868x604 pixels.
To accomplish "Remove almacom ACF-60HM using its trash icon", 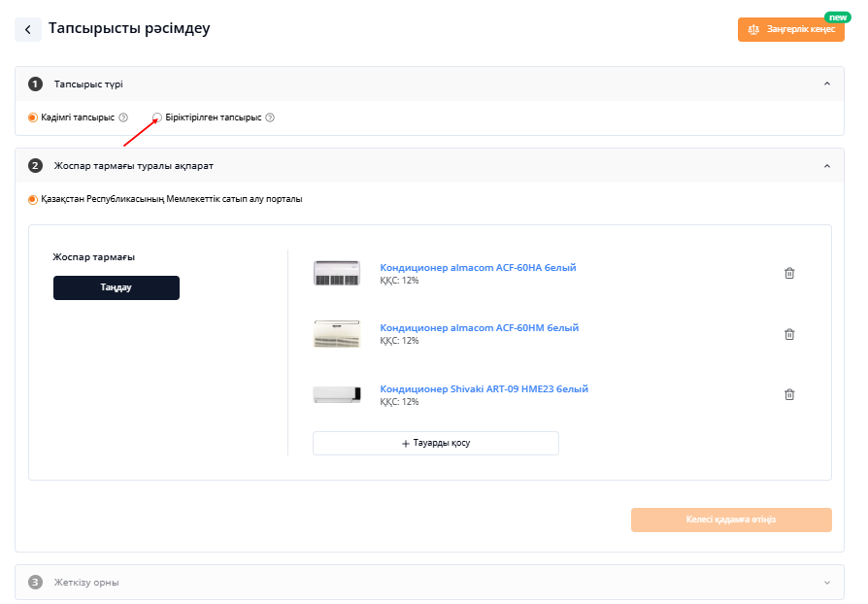I will 789,334.
